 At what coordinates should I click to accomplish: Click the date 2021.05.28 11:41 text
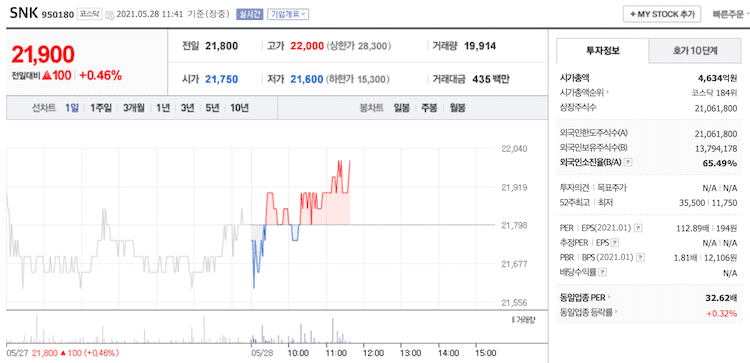click(x=150, y=15)
